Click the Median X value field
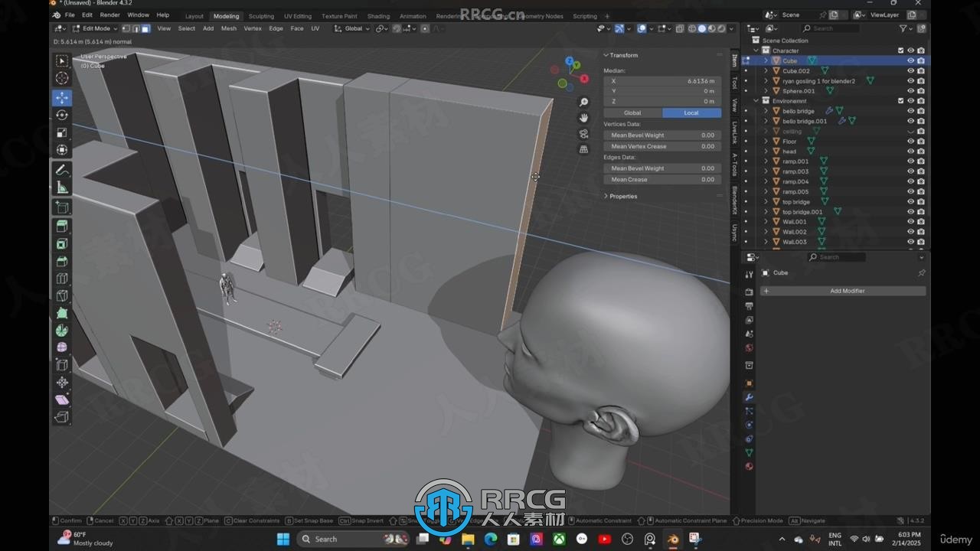 point(662,80)
